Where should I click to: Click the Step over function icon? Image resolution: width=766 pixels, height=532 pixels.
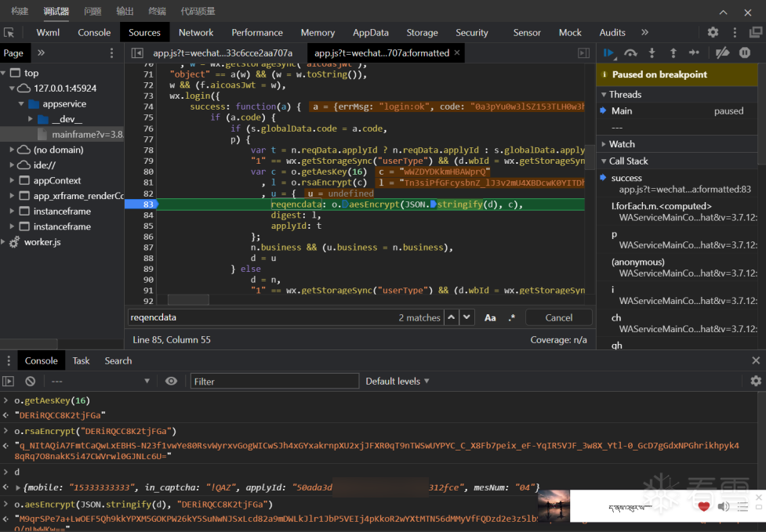point(630,52)
